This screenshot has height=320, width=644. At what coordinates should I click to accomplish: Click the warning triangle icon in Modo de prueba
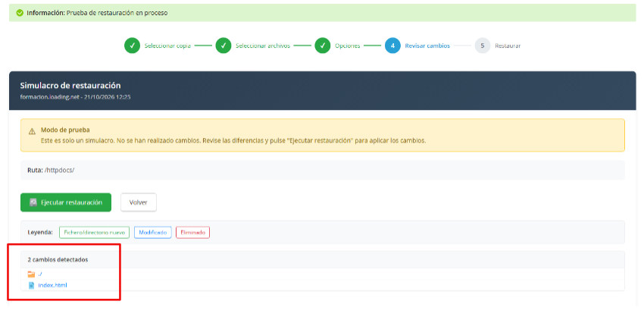[32, 132]
